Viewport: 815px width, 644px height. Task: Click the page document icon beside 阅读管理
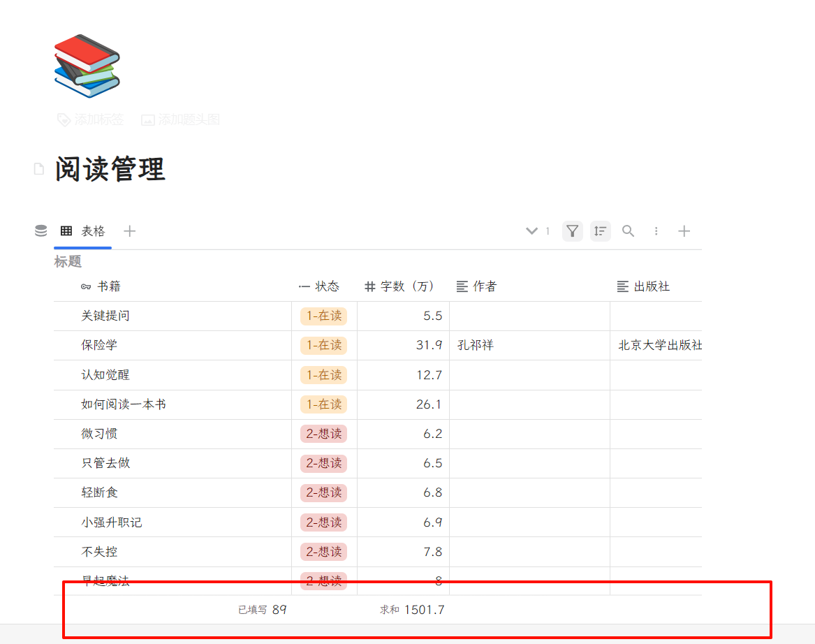39,169
